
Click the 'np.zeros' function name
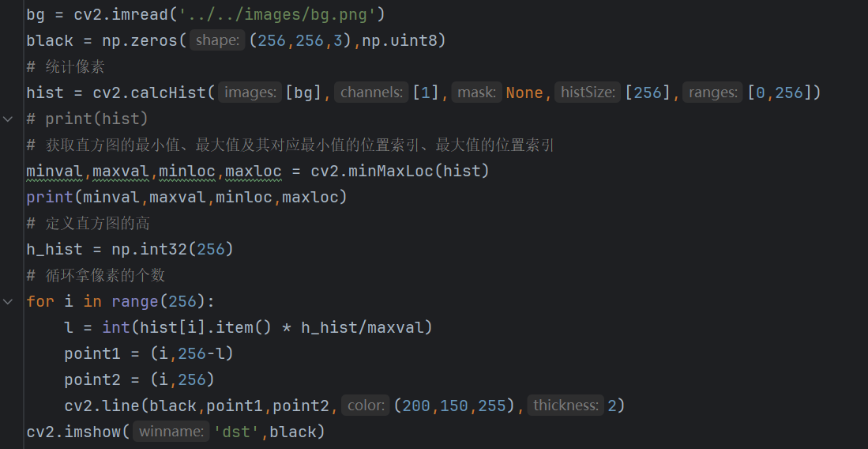(140, 40)
